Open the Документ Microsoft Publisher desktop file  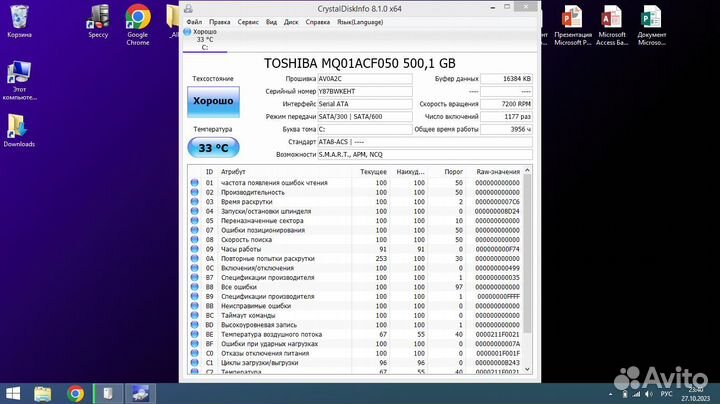651,25
